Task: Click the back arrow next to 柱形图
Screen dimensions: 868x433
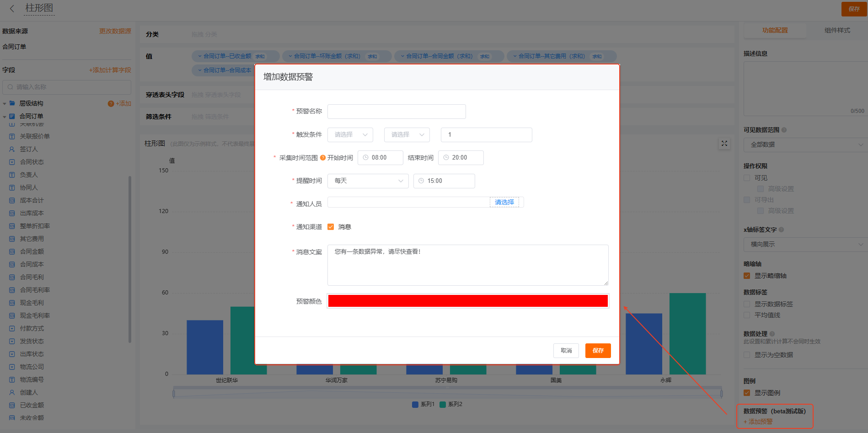Action: click(12, 9)
